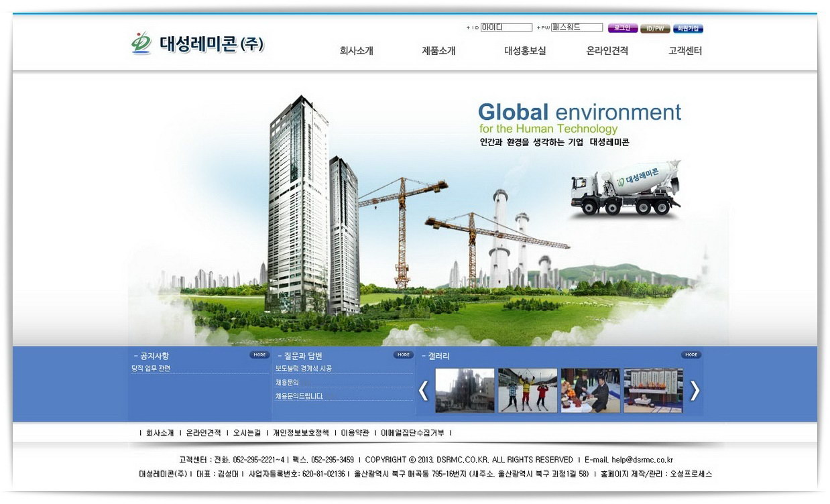Viewport: 830px width, 504px height.
Task: Open the 제품소개 top menu
Action: coord(438,50)
